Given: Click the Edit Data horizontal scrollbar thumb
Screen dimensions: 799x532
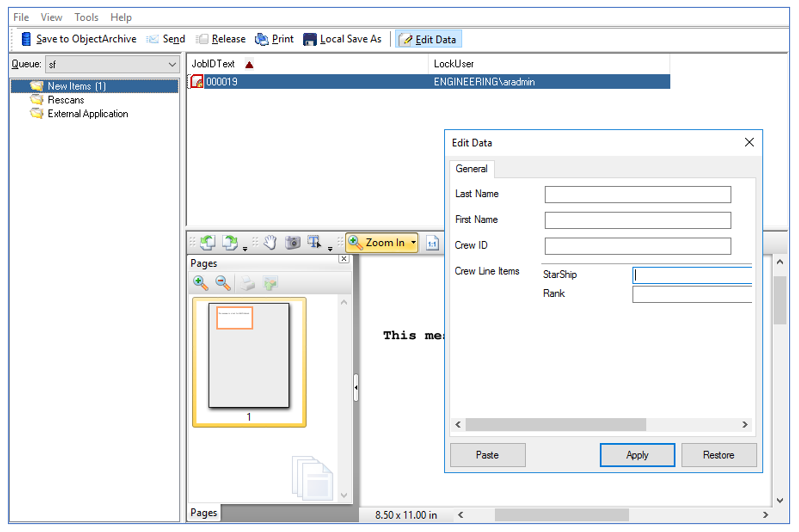Looking at the screenshot, I should point(555,424).
